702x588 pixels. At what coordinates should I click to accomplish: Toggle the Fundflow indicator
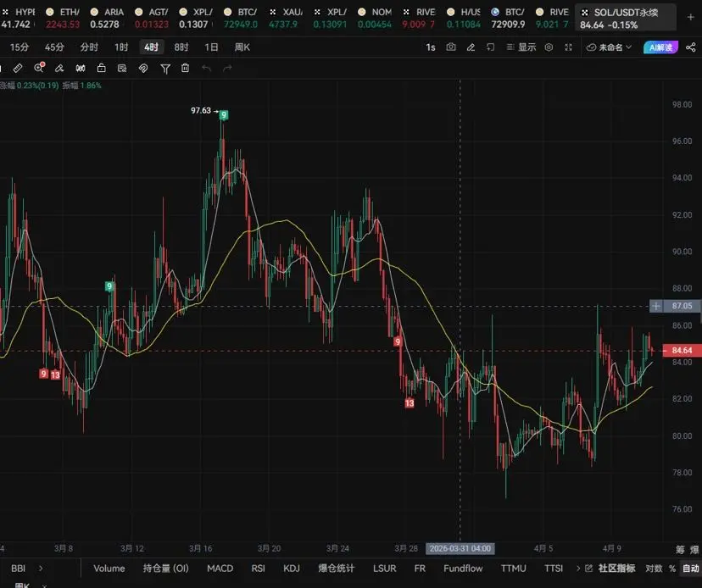(463, 569)
